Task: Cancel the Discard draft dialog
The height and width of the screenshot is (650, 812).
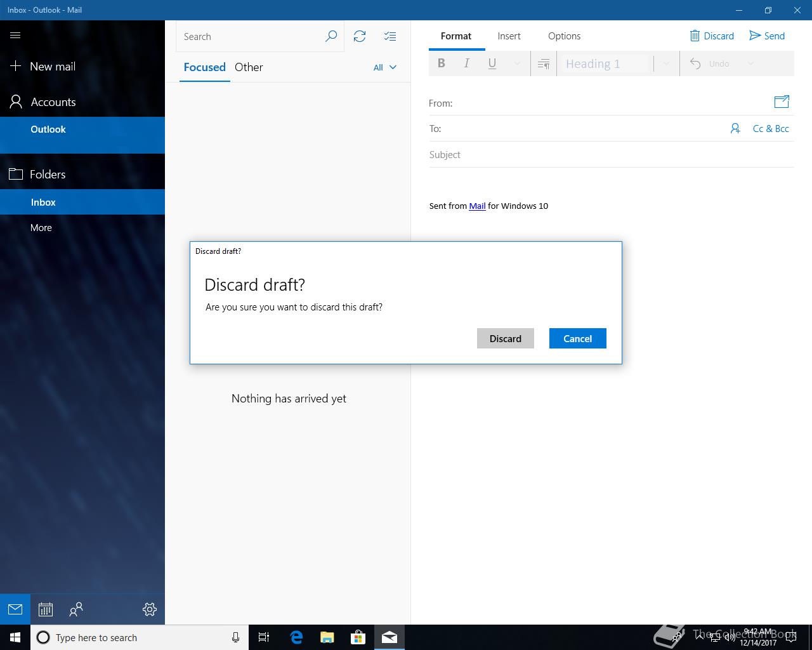Action: pyautogui.click(x=578, y=338)
